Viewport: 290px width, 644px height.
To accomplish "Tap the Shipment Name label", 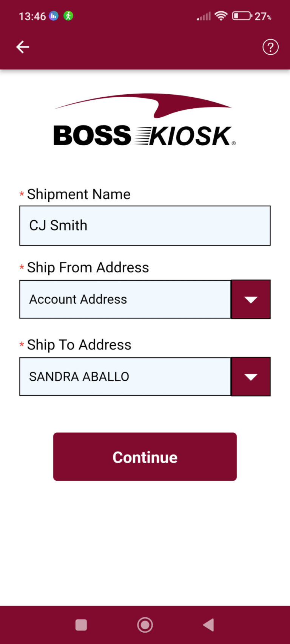I will point(79,194).
